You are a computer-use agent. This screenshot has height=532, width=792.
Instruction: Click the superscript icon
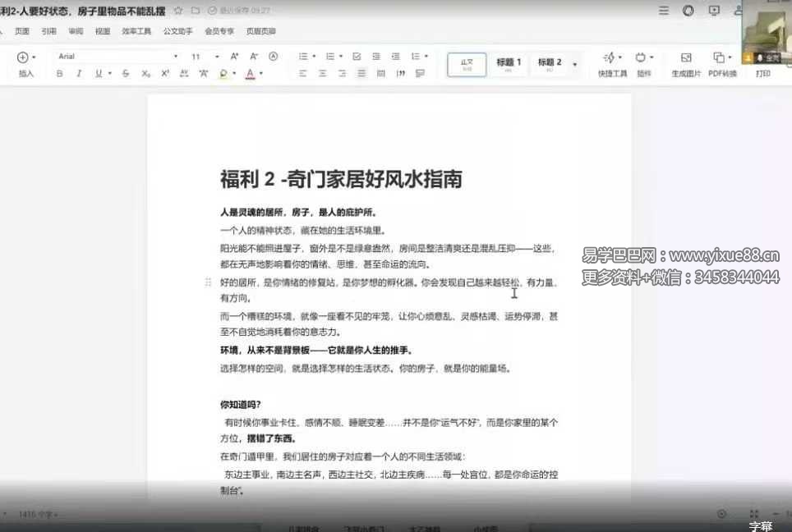(x=165, y=74)
